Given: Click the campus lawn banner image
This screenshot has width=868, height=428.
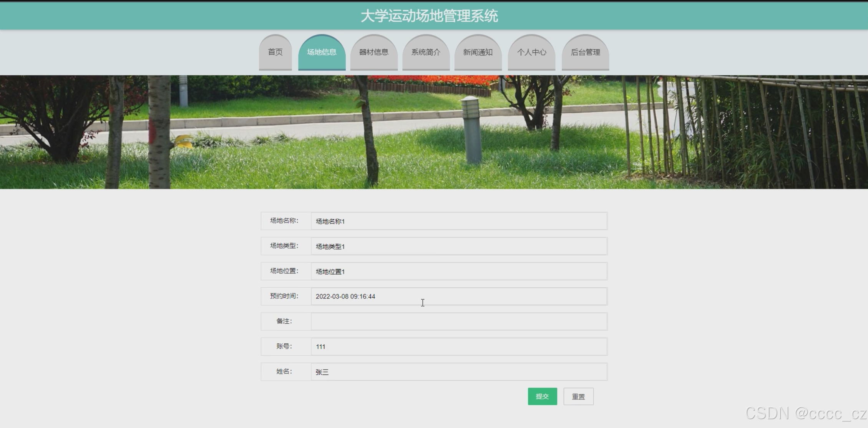Looking at the screenshot, I should [x=434, y=132].
